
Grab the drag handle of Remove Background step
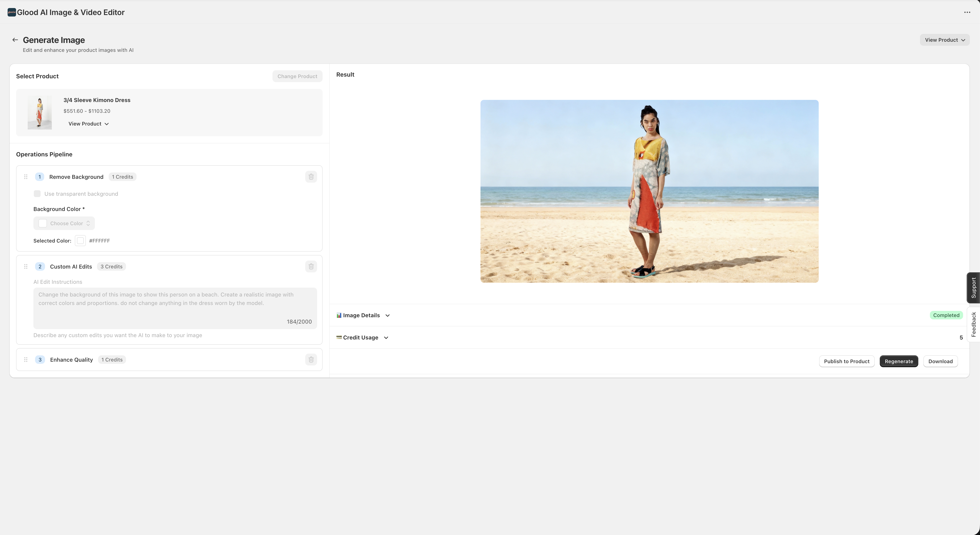coord(26,177)
